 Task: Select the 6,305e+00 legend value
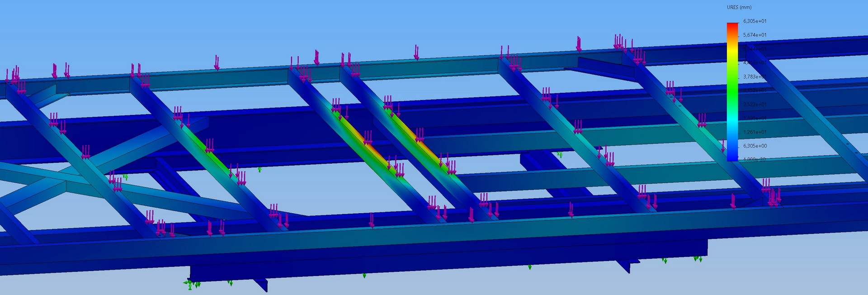coord(755,146)
